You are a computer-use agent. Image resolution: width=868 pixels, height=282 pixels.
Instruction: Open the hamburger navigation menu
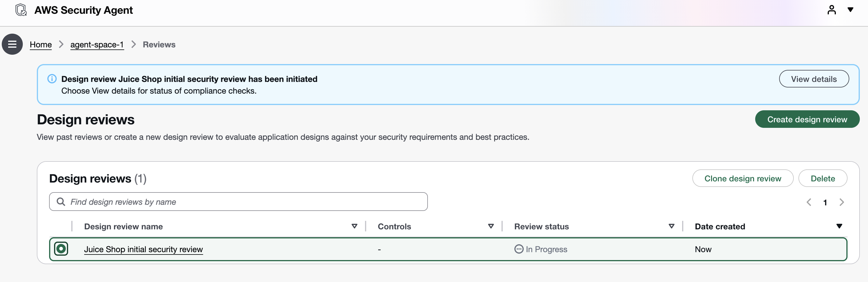[13, 44]
